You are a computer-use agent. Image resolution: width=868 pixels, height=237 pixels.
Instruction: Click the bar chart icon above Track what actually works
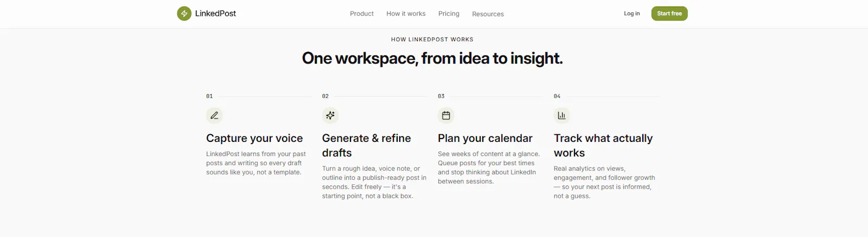coord(562,115)
